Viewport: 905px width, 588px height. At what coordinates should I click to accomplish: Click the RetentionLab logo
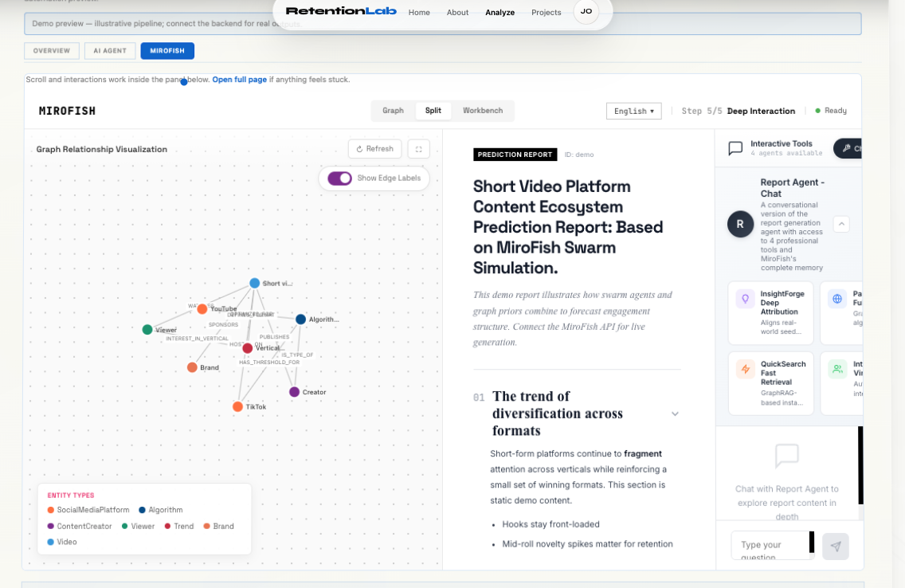pos(341,11)
